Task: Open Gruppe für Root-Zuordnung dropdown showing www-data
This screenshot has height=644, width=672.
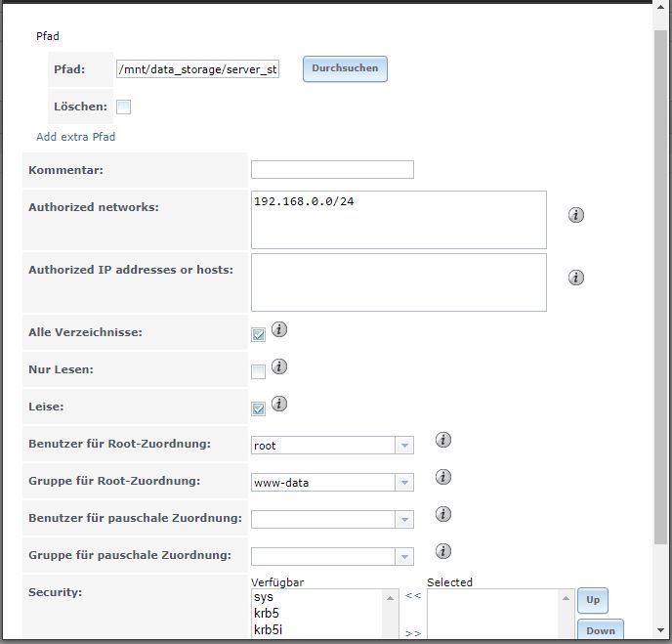Action: (x=332, y=483)
